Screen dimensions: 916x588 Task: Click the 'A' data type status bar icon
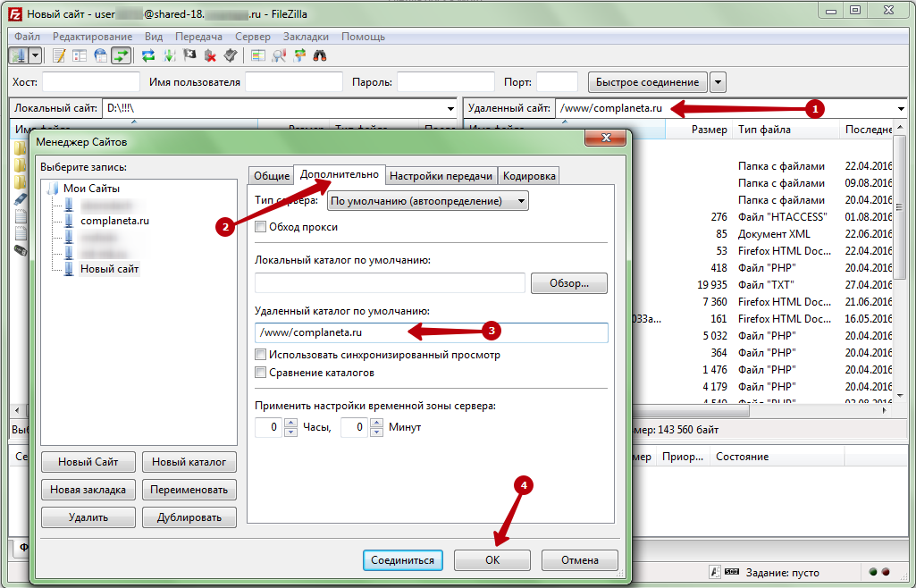click(x=714, y=572)
